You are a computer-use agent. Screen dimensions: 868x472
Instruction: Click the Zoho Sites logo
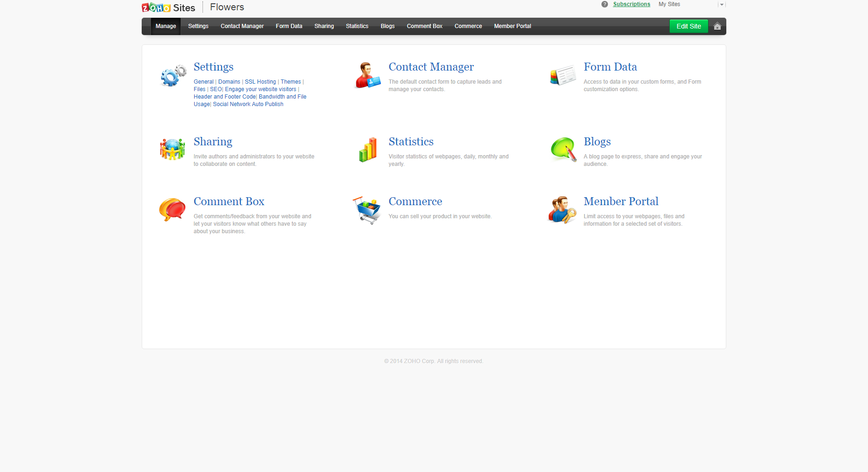(168, 7)
